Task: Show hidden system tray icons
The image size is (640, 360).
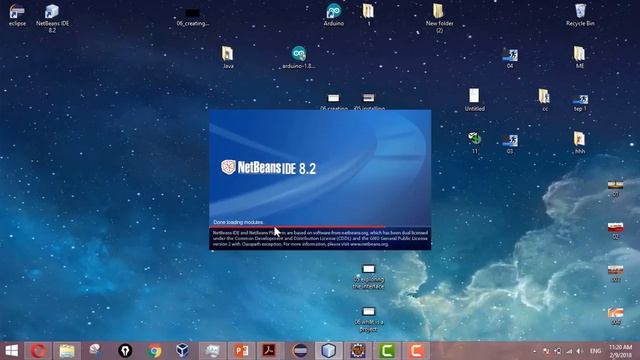Action: coord(535,351)
